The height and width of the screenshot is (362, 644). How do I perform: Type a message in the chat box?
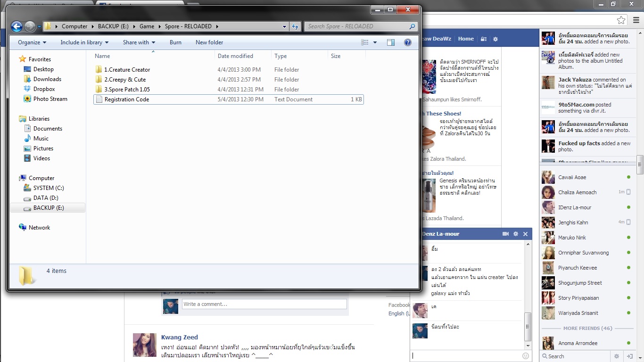click(466, 356)
